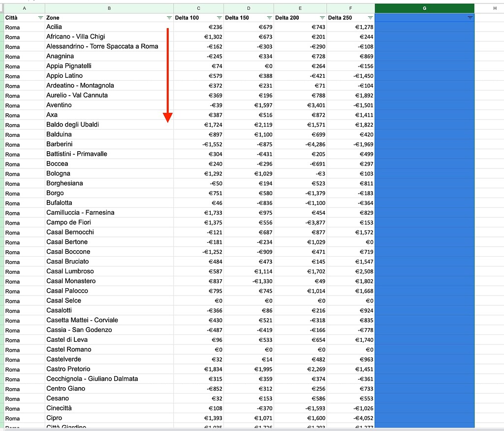Click the filter icon on Delta 100
The width and height of the screenshot is (504, 431).
[219, 17]
